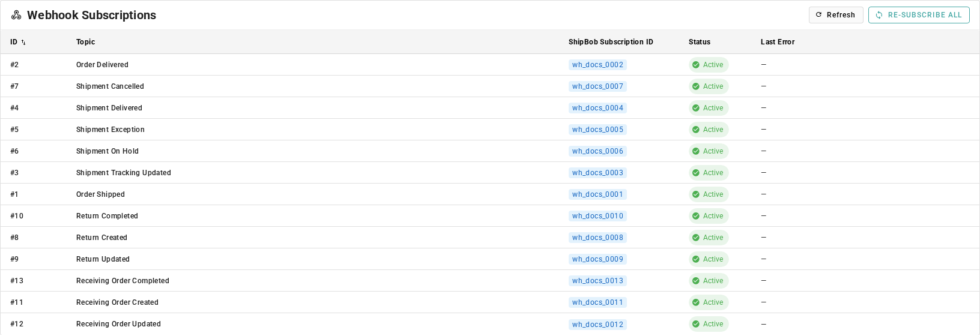Select the Receiving Order Updated topic
The width and height of the screenshot is (980, 336).
[x=118, y=324]
